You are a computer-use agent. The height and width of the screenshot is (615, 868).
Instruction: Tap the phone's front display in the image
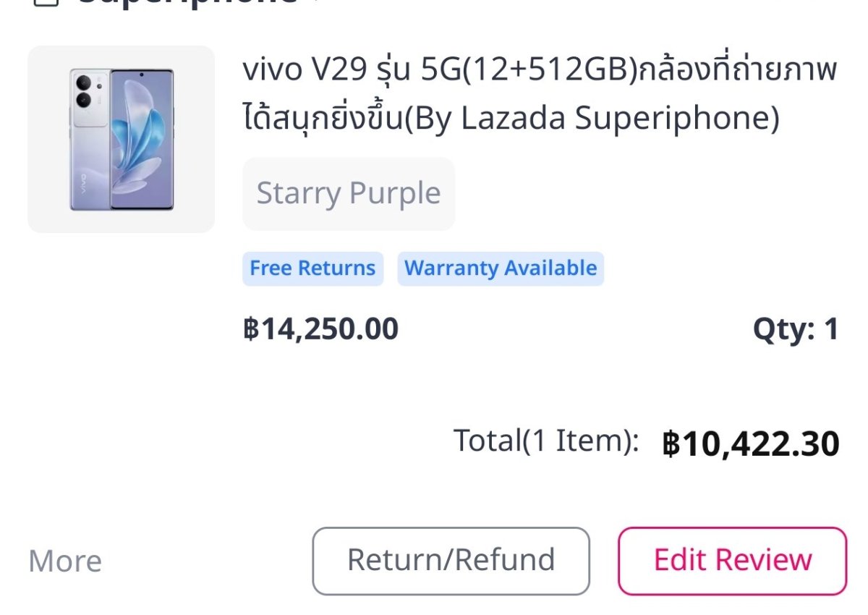coord(142,139)
